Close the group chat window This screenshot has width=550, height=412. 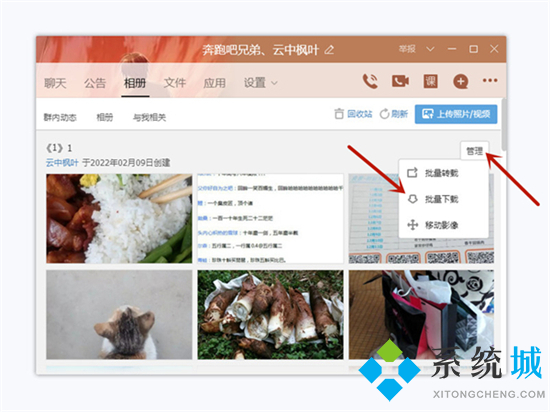pyautogui.click(x=494, y=49)
